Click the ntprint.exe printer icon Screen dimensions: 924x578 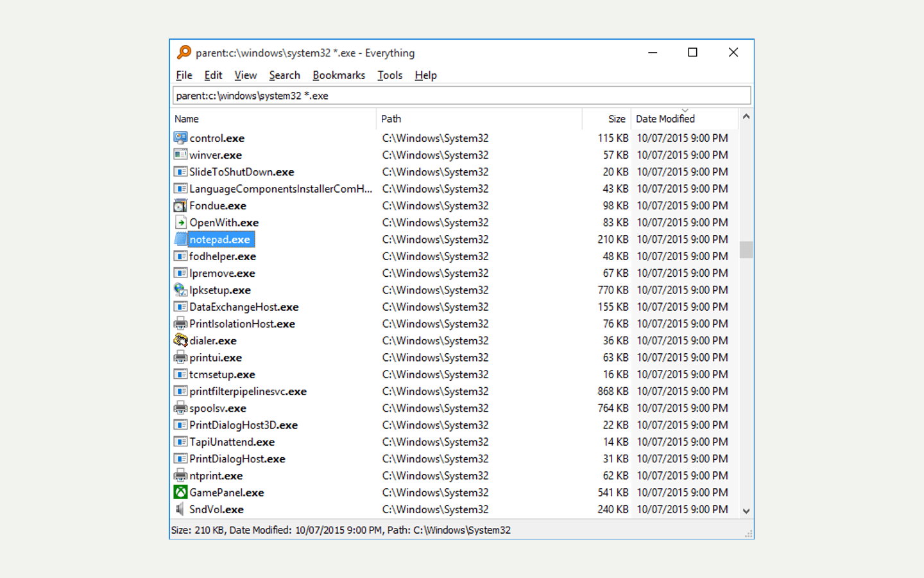[x=180, y=476]
